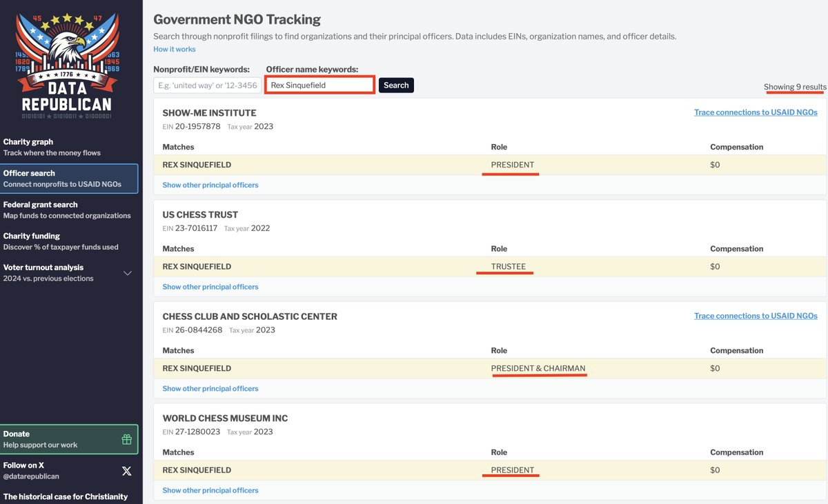This screenshot has width=828, height=504.
Task: Open the Officer search page
Action: click(x=69, y=179)
